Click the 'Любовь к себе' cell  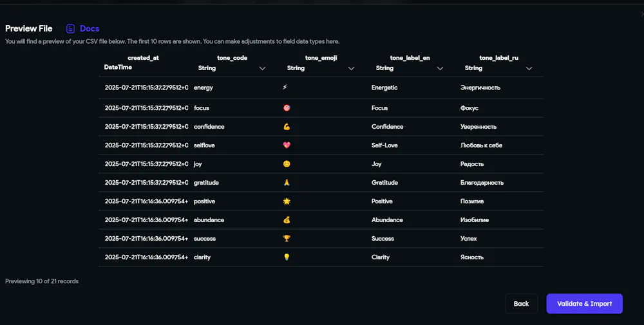[x=481, y=145]
